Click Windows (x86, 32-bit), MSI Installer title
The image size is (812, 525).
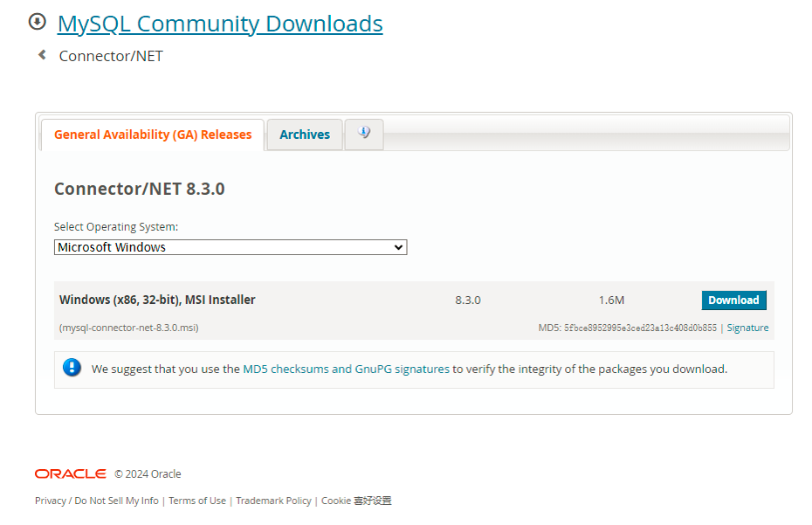157,300
